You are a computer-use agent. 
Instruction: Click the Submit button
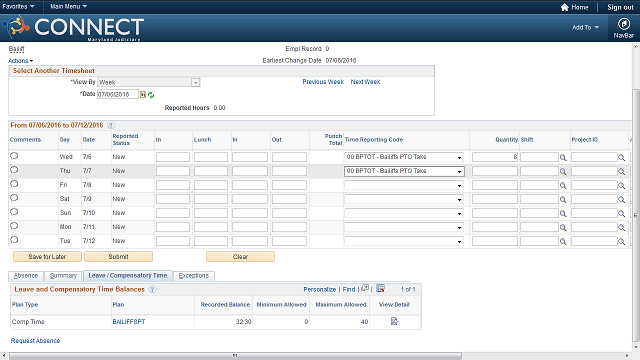[x=118, y=257]
